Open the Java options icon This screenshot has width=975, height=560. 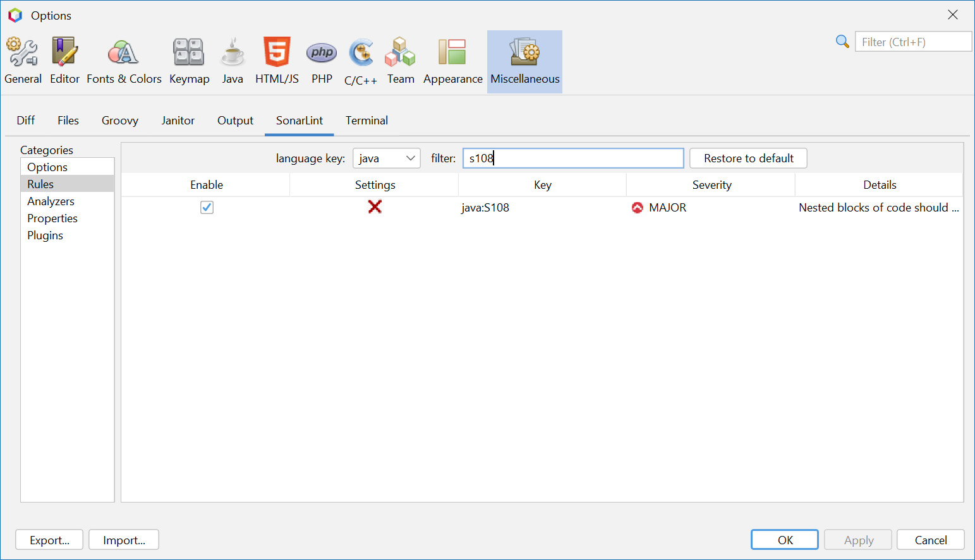233,60
